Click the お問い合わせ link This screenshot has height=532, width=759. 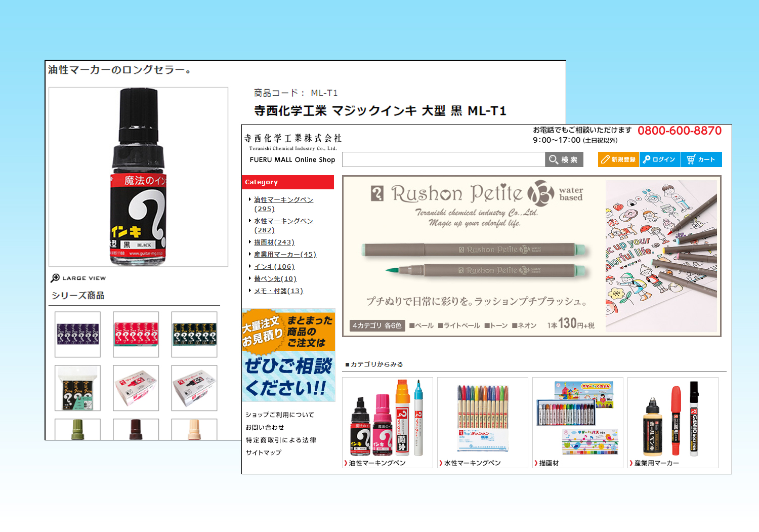coord(265,427)
